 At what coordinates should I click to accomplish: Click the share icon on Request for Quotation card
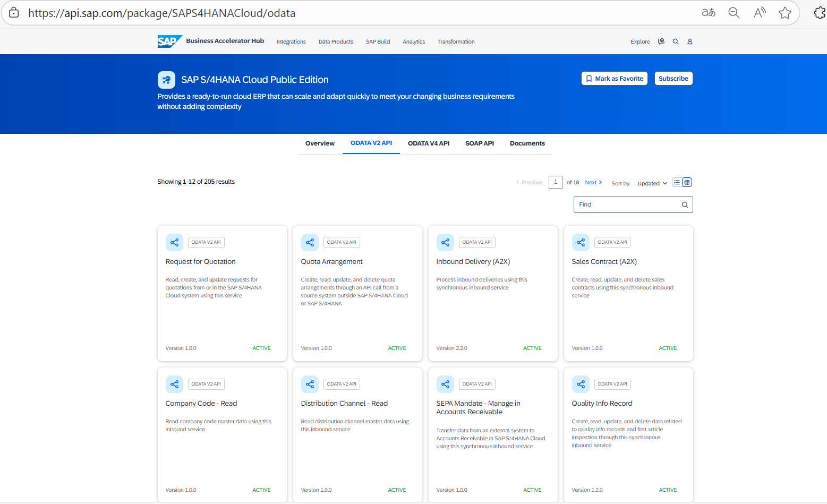pyautogui.click(x=174, y=242)
